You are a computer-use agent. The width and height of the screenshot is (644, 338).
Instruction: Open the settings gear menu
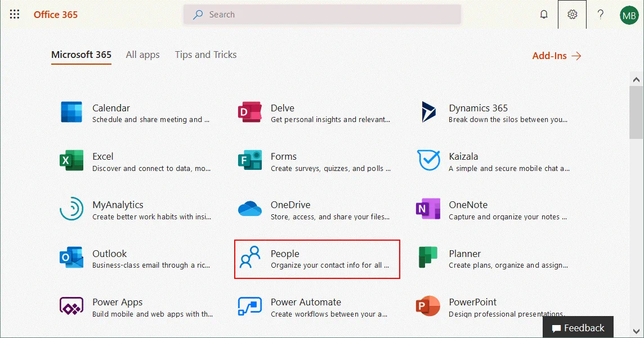(572, 15)
